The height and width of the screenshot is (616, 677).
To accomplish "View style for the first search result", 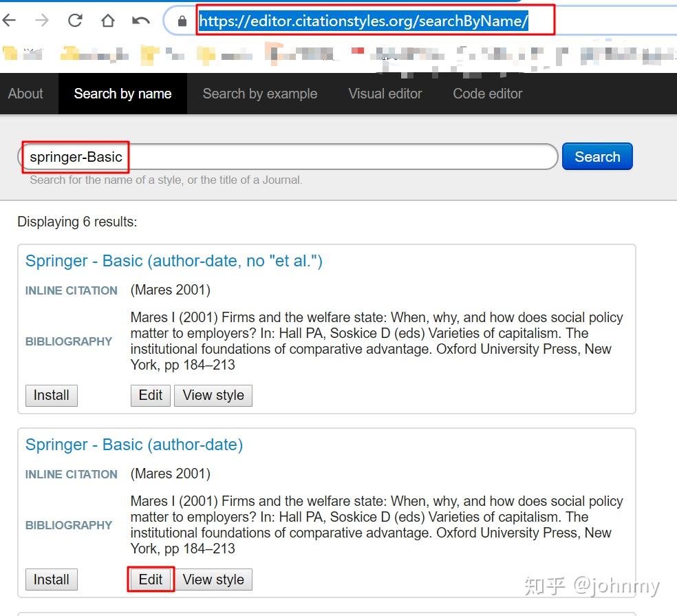I will 213,395.
